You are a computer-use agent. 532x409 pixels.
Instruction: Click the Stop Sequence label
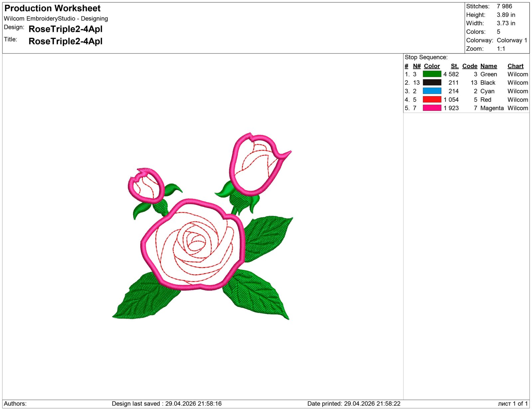(x=426, y=57)
